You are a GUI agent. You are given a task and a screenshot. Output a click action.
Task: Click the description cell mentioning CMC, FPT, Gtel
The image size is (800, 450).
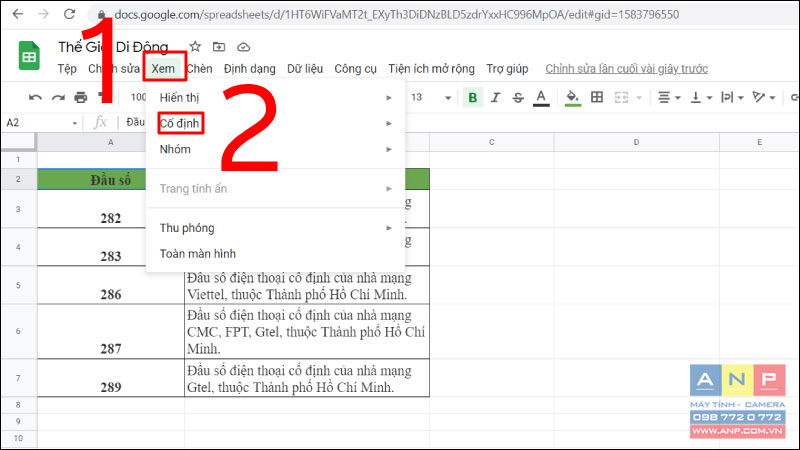(x=307, y=332)
